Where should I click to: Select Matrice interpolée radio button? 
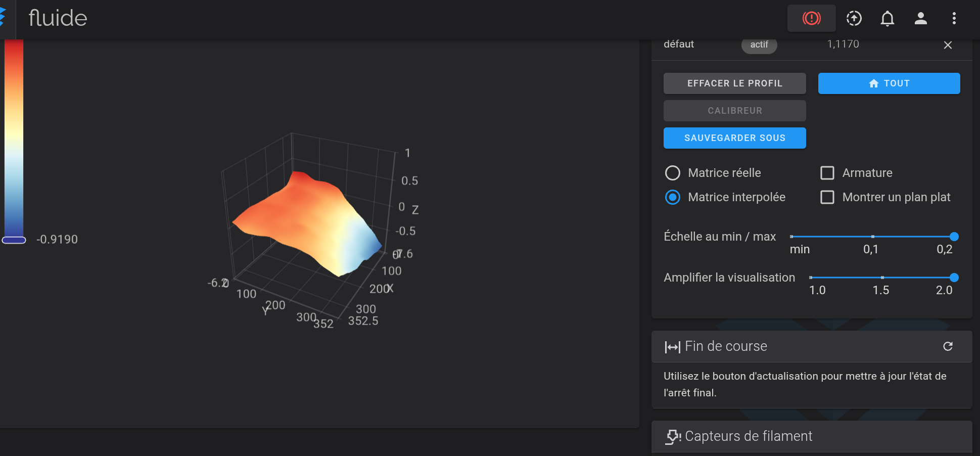point(673,197)
